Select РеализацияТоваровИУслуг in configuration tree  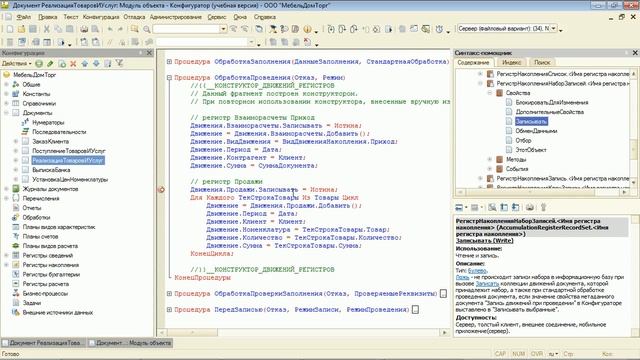click(x=68, y=160)
